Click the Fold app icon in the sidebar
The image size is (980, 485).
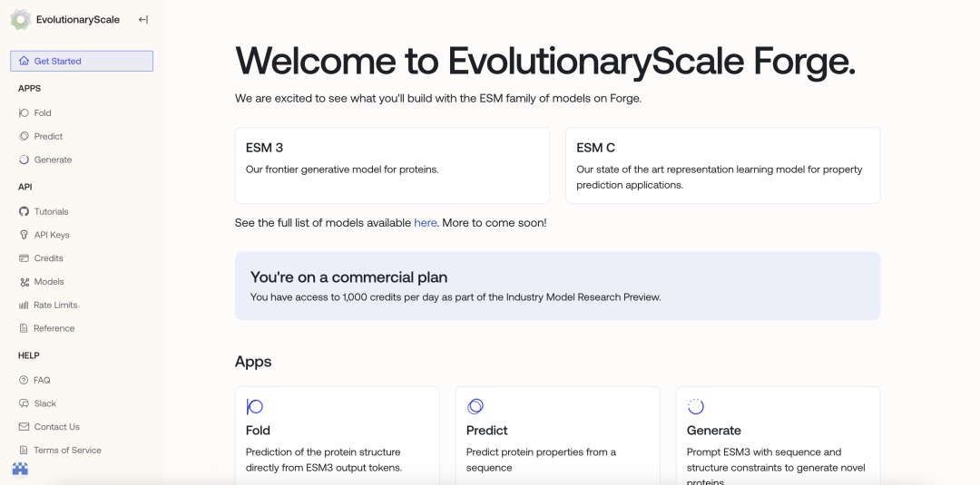click(24, 113)
